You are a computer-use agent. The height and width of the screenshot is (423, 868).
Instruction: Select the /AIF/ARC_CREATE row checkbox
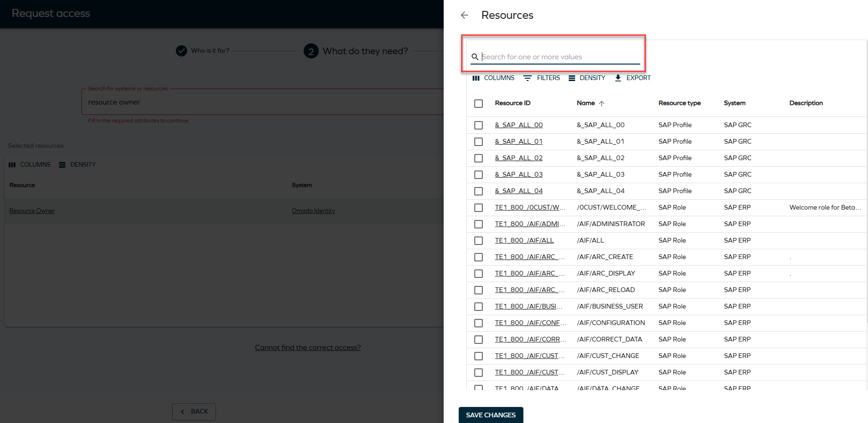[x=479, y=257]
